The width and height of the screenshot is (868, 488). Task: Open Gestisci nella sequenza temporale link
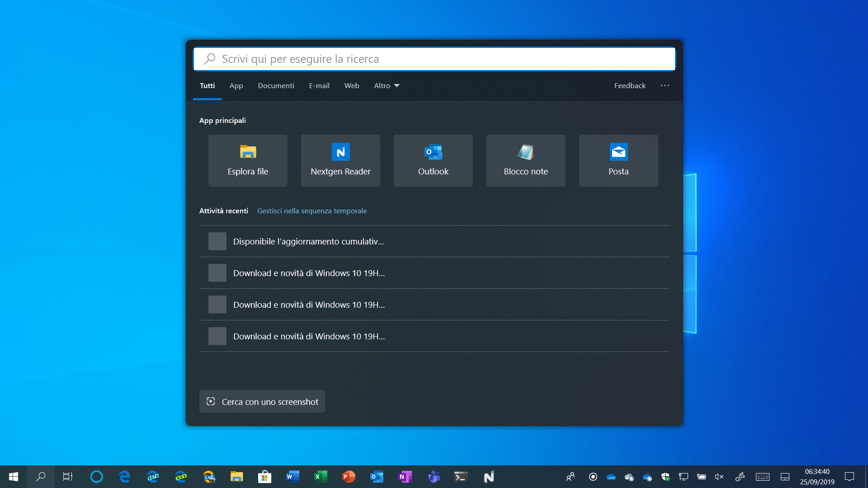(312, 211)
